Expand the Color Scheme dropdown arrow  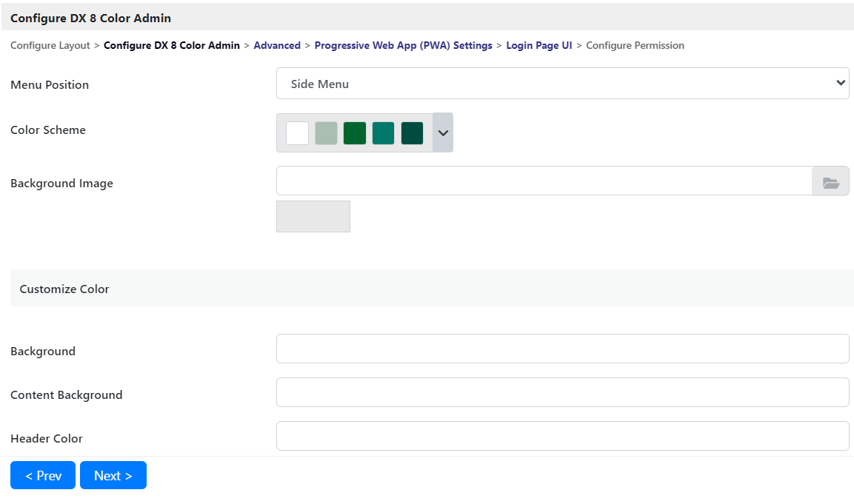point(443,132)
